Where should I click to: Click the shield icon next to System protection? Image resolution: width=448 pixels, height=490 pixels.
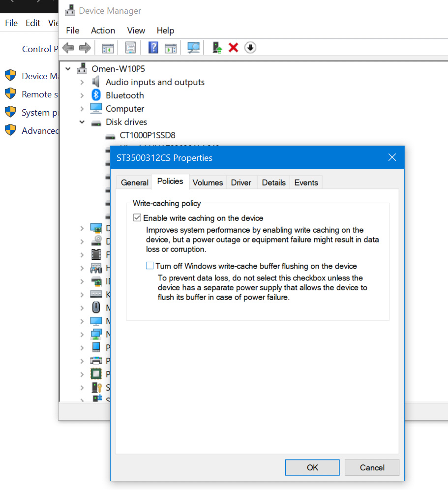click(x=10, y=112)
